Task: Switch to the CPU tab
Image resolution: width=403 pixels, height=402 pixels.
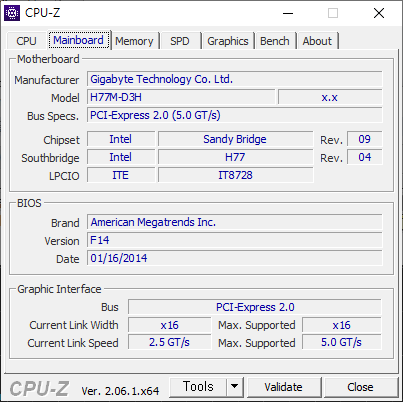Action: [26, 41]
